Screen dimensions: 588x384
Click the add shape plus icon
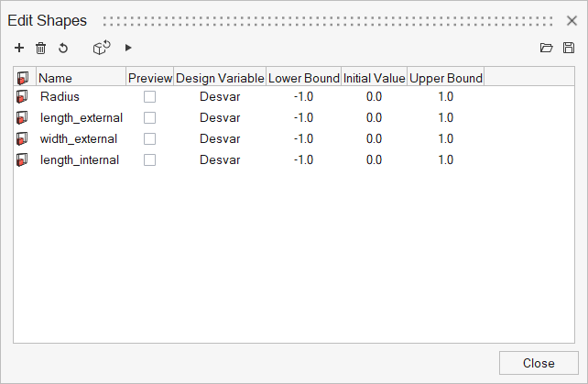(19, 48)
